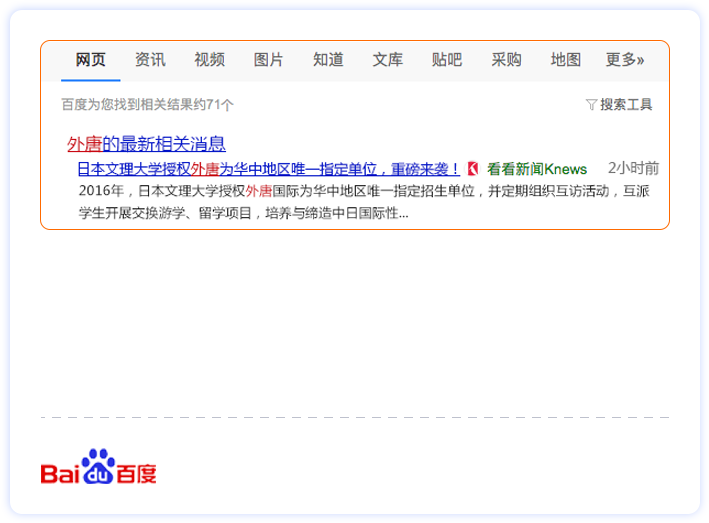Visit the 看看新闻Knews source link
The width and height of the screenshot is (709, 523).
point(537,168)
